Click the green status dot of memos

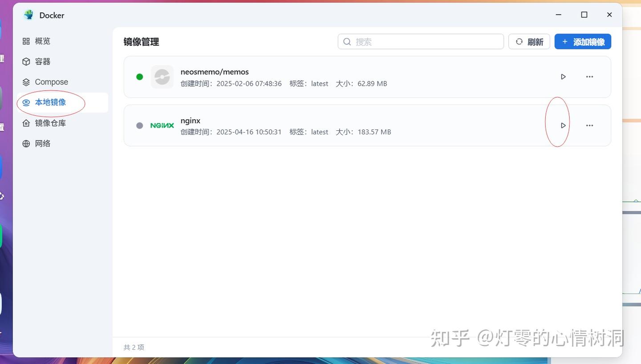tap(139, 77)
